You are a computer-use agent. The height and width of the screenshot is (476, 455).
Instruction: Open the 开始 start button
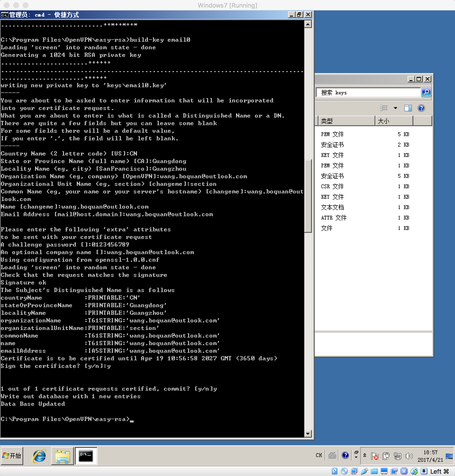pyautogui.click(x=12, y=456)
